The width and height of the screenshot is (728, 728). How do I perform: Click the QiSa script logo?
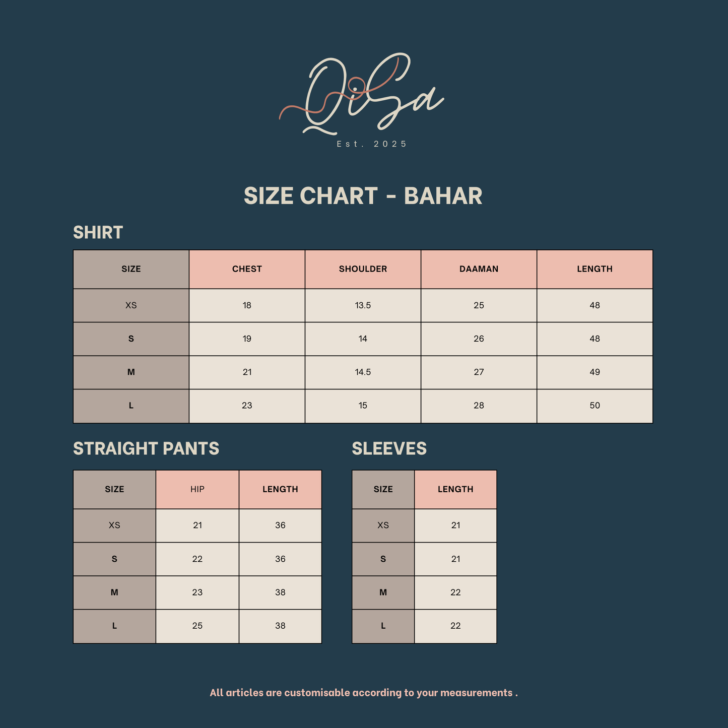click(362, 94)
